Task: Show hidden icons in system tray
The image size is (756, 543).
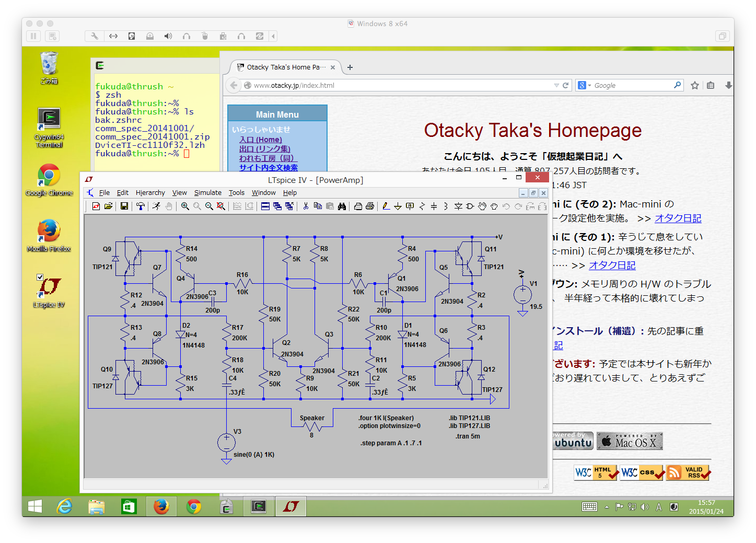Action: (x=607, y=507)
